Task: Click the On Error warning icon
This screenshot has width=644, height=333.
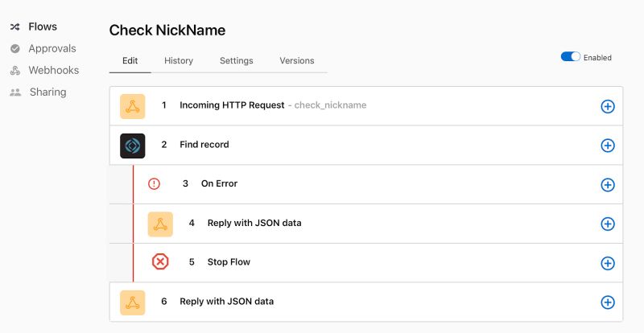Action: pyautogui.click(x=154, y=183)
